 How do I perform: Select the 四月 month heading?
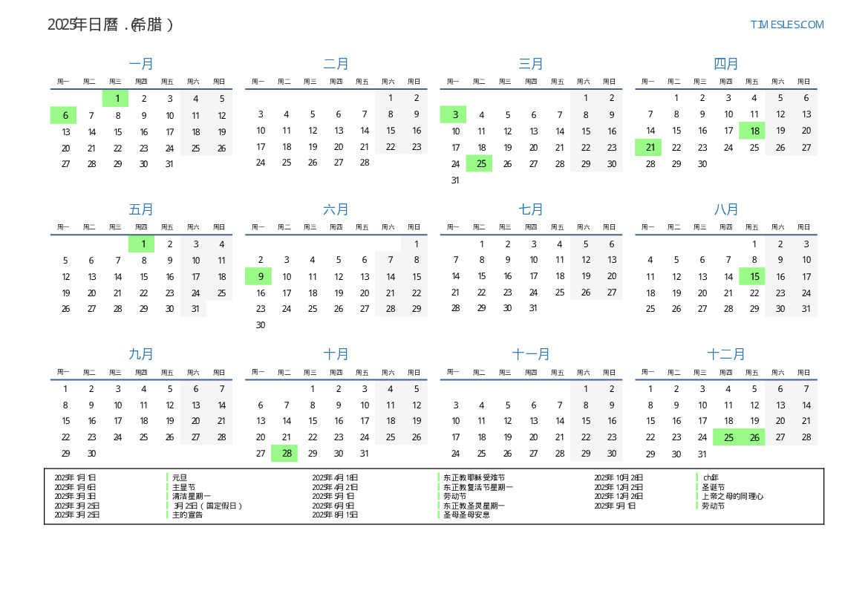(725, 64)
